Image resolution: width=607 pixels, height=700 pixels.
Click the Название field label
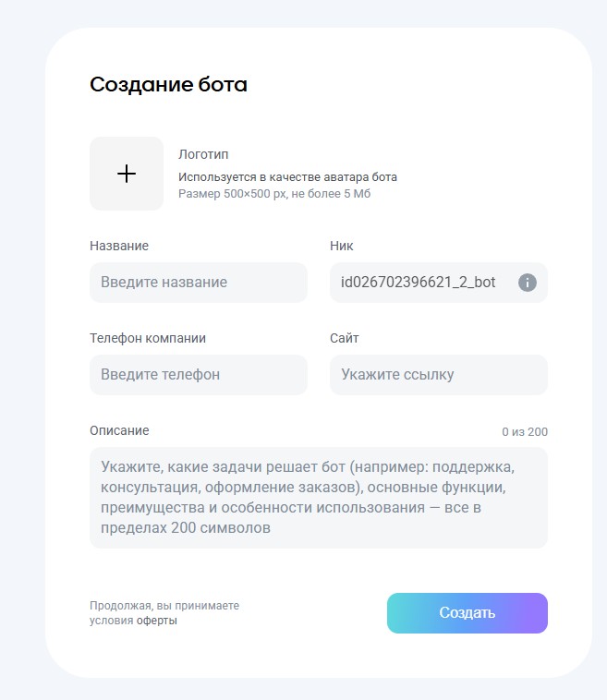[x=119, y=246]
